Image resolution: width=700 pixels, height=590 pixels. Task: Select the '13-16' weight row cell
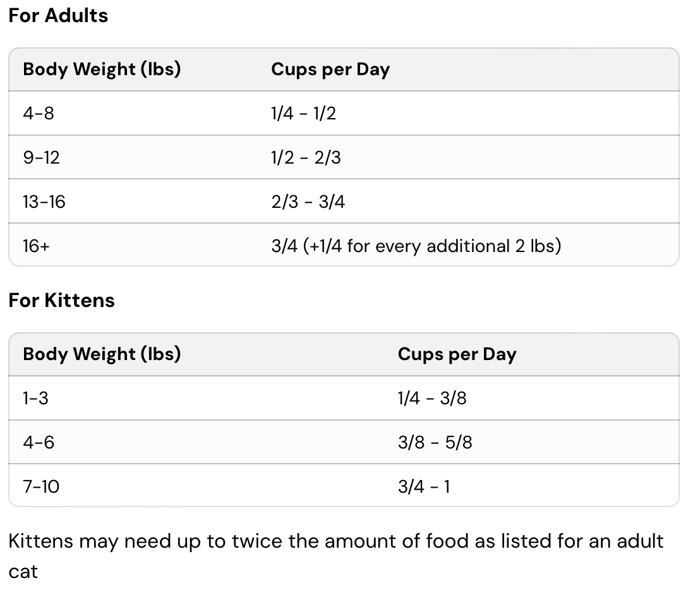(x=44, y=202)
